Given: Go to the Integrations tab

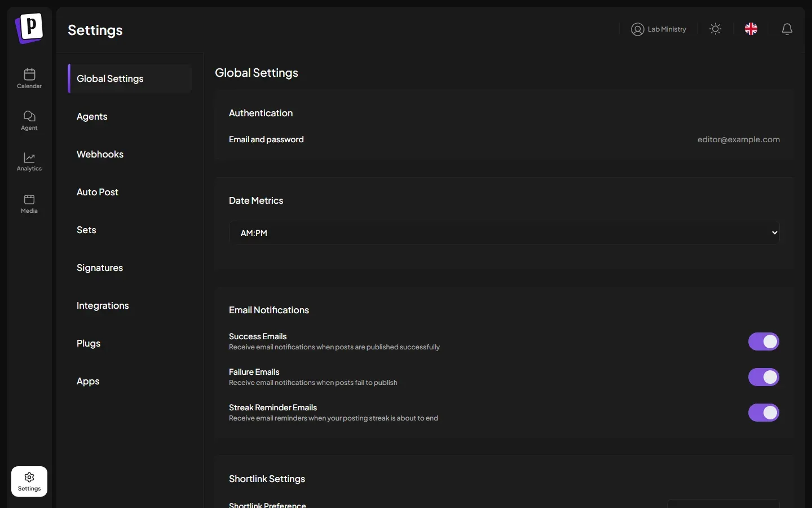Looking at the screenshot, I should pyautogui.click(x=130, y=305).
